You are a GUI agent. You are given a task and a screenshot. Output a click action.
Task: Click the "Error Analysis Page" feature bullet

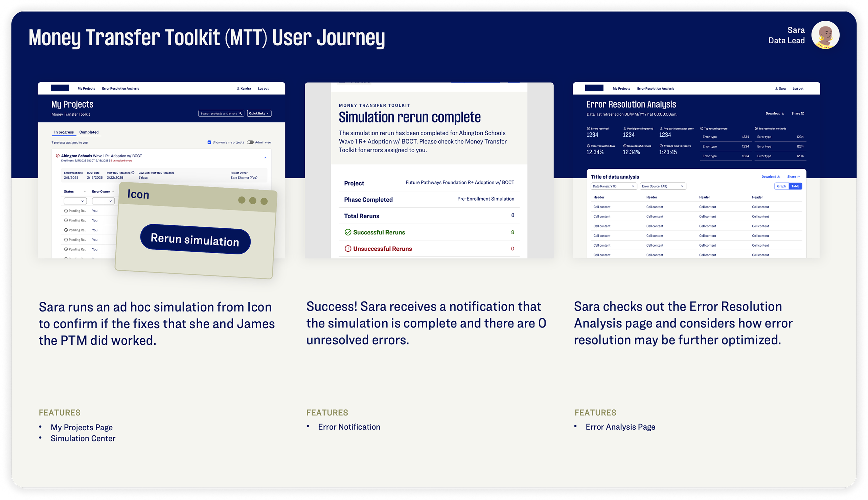pyautogui.click(x=620, y=427)
